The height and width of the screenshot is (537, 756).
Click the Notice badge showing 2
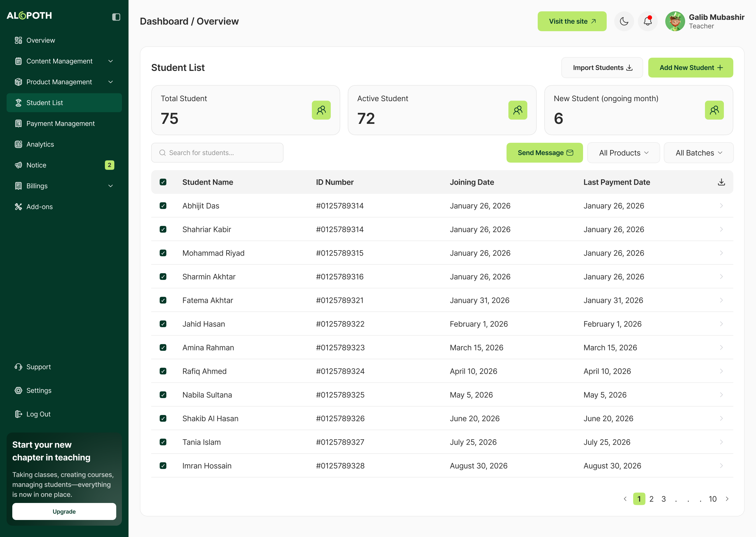coord(109,165)
